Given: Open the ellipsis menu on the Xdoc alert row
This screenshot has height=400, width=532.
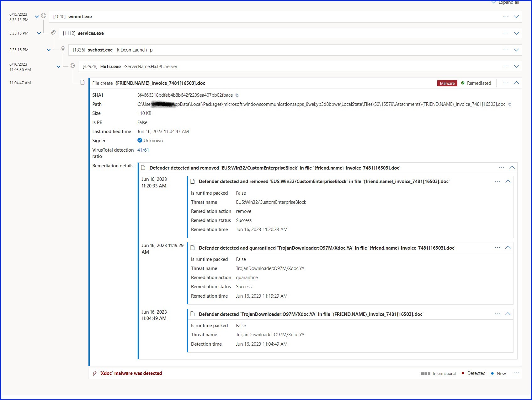Looking at the screenshot, I should click(x=516, y=373).
